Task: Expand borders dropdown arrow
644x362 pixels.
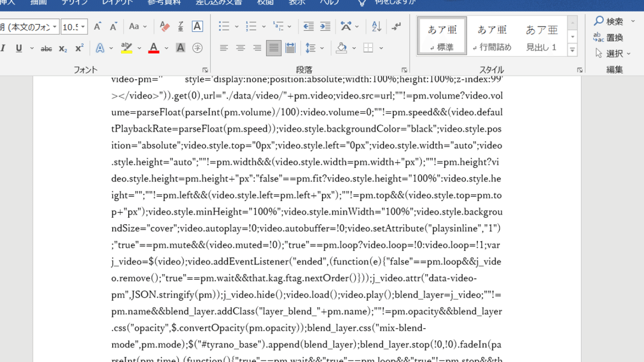Action: click(x=381, y=48)
